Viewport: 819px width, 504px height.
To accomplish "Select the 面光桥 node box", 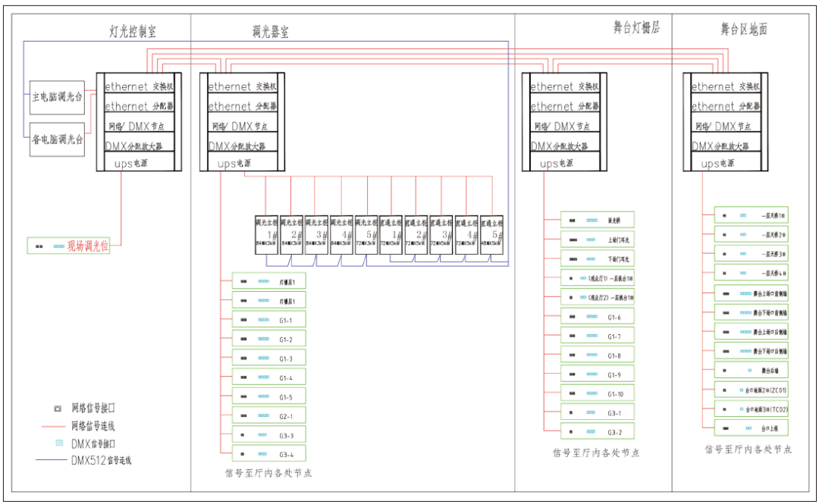I will (x=598, y=220).
